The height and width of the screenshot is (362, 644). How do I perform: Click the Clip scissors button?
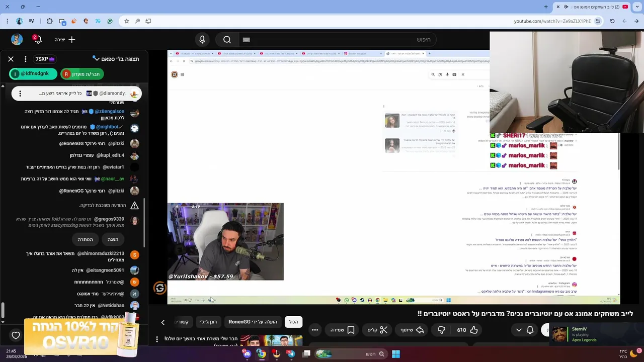pos(377,330)
